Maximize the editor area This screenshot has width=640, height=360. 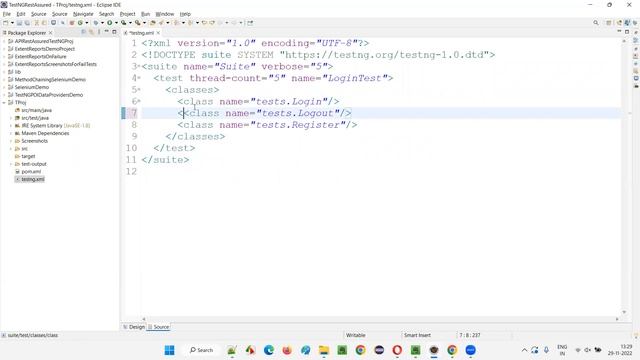[627, 32]
